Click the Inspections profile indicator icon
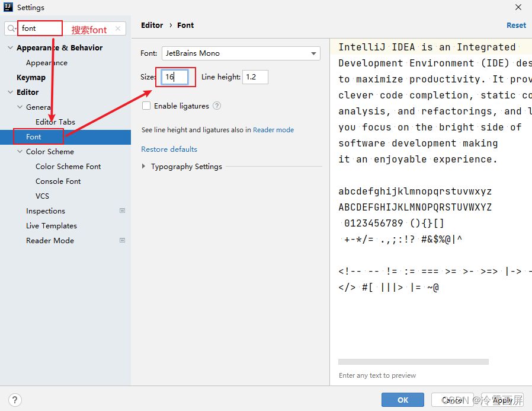The width and height of the screenshot is (532, 411). click(123, 211)
